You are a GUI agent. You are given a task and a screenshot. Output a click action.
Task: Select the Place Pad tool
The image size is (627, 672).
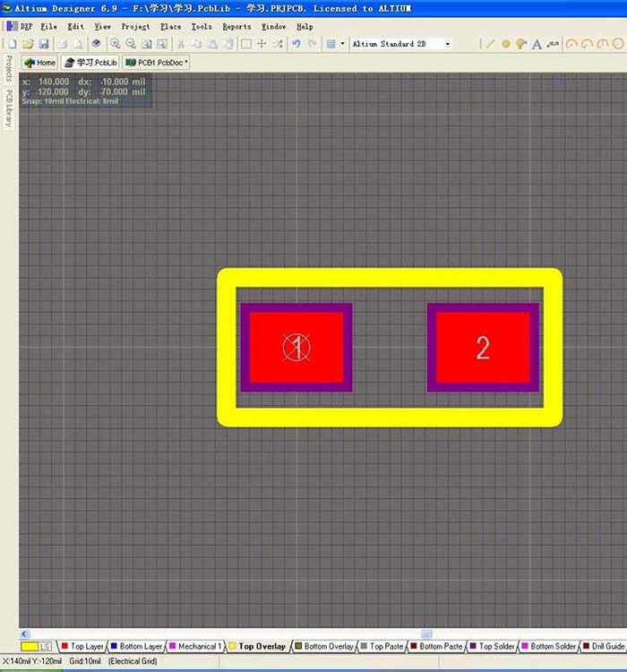[x=506, y=44]
